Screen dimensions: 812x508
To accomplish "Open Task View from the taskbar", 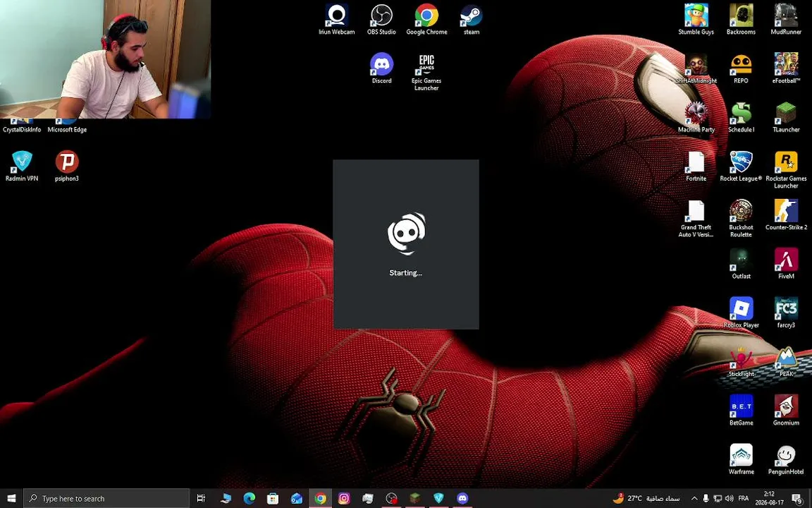I will (201, 498).
